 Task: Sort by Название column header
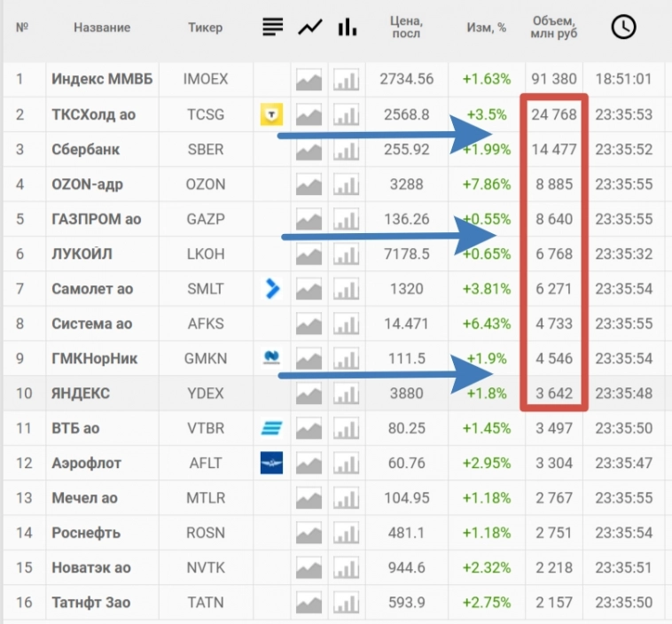102,27
